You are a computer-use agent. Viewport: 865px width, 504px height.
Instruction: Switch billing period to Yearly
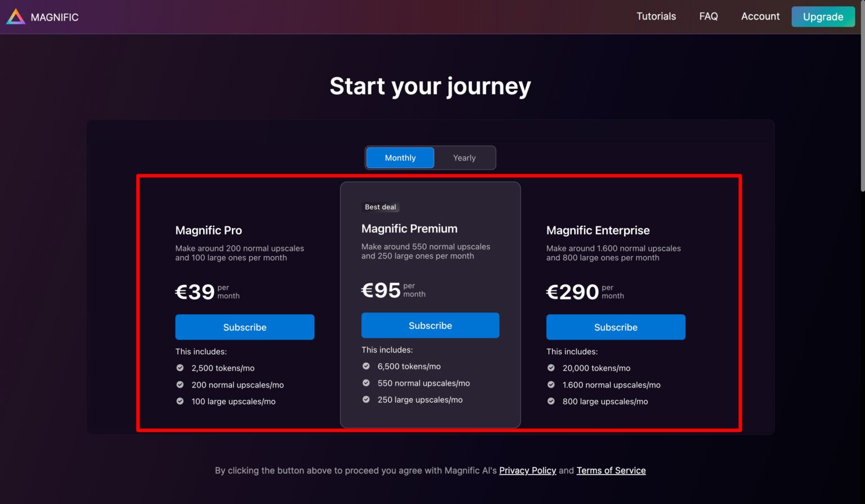pyautogui.click(x=463, y=158)
